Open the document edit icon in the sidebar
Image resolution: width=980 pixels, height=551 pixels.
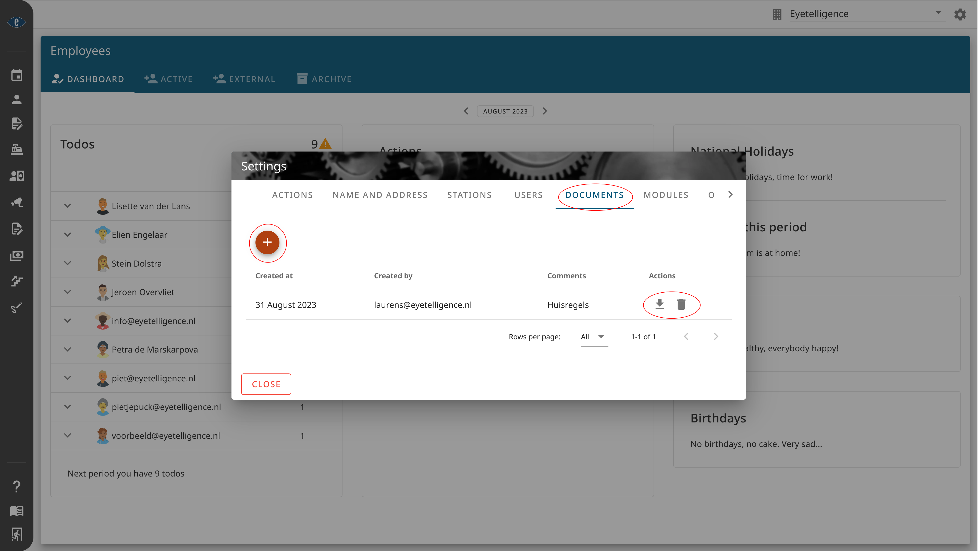(x=16, y=123)
